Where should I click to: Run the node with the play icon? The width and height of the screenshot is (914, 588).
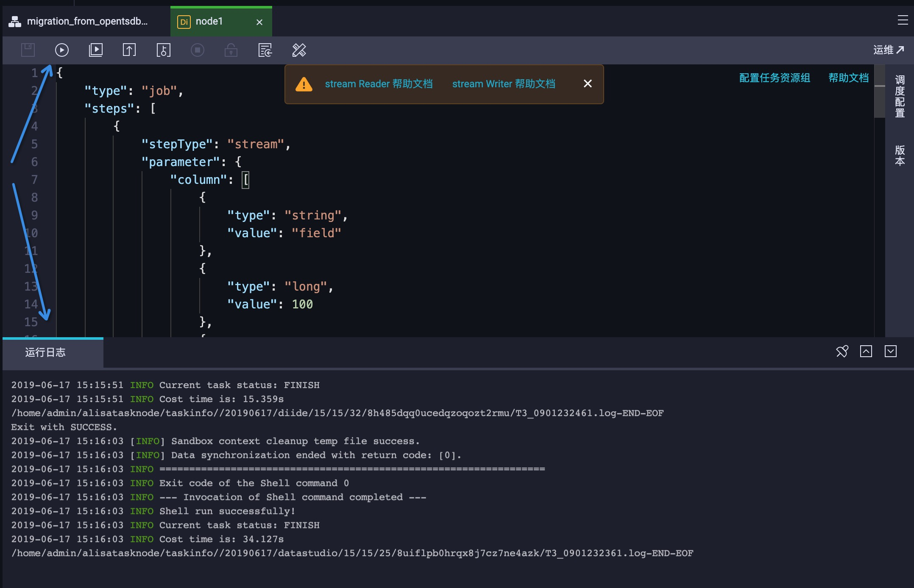(62, 50)
